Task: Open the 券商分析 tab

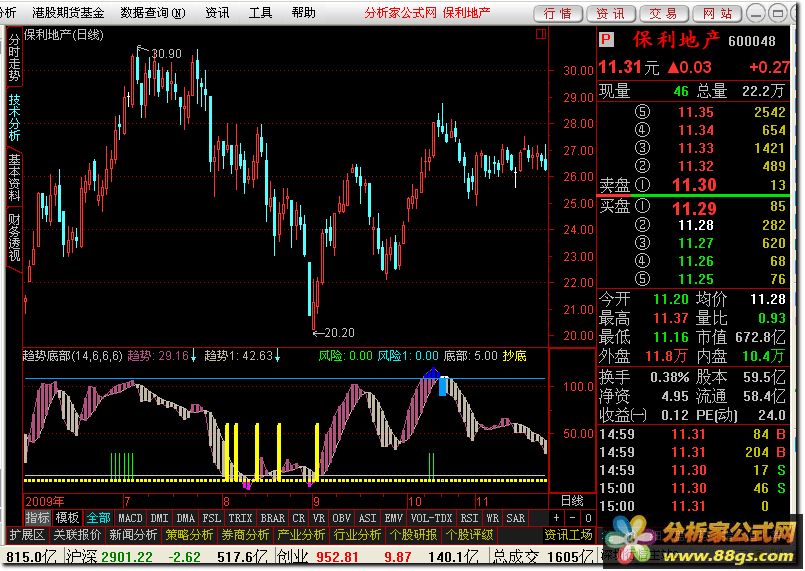Action: coord(245,535)
